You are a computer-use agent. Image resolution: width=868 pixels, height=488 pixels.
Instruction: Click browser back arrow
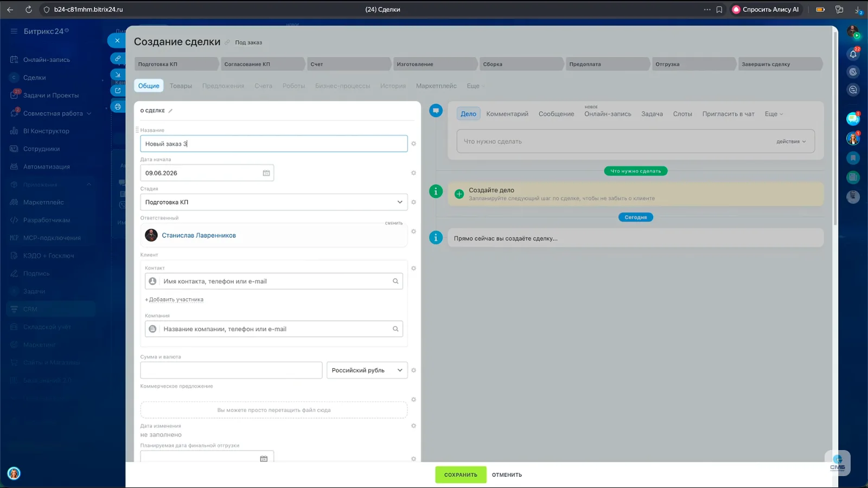10,9
